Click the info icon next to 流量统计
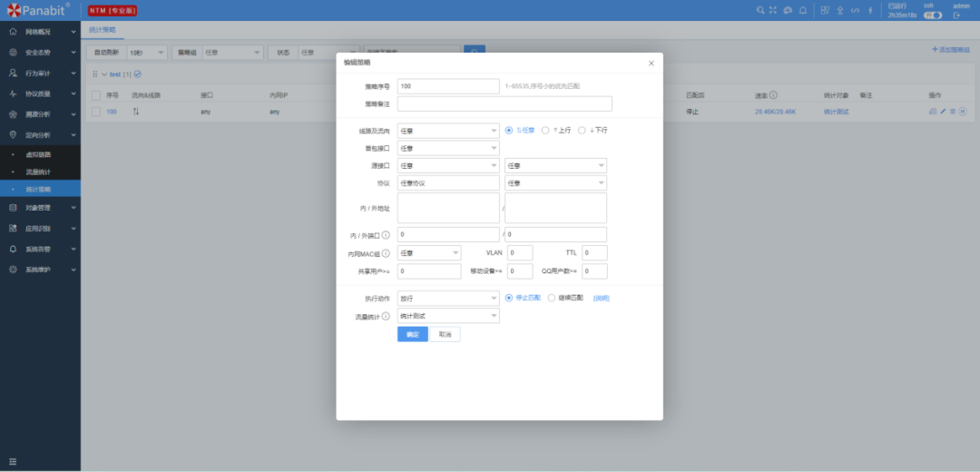The height and width of the screenshot is (472, 980). (x=386, y=317)
